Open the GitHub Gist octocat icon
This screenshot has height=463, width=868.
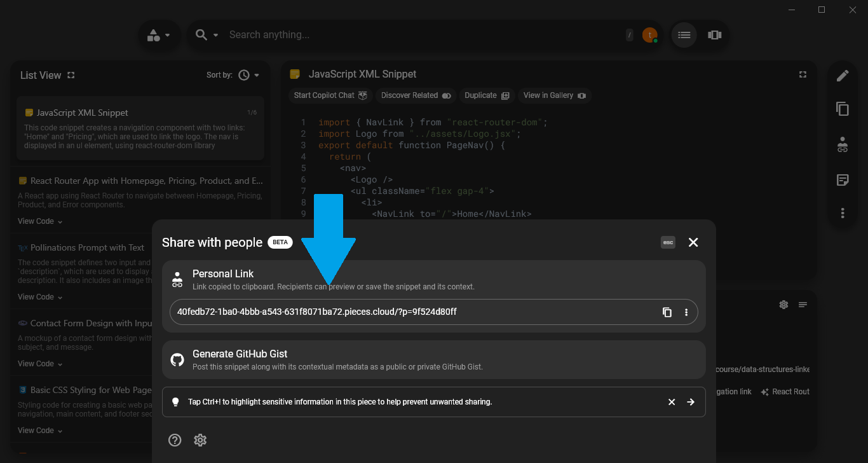177,359
